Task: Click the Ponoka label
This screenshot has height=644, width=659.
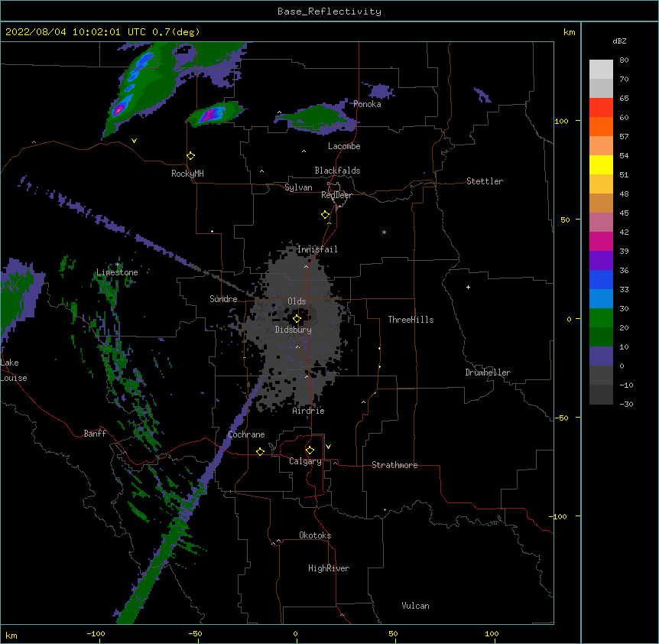Action: coord(367,104)
